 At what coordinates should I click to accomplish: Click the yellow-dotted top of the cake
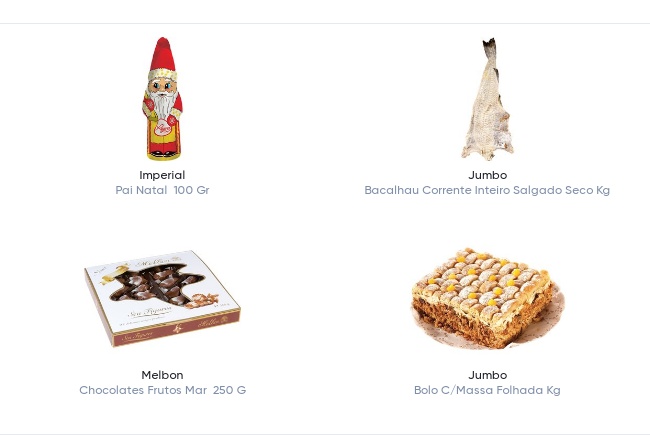point(483,278)
